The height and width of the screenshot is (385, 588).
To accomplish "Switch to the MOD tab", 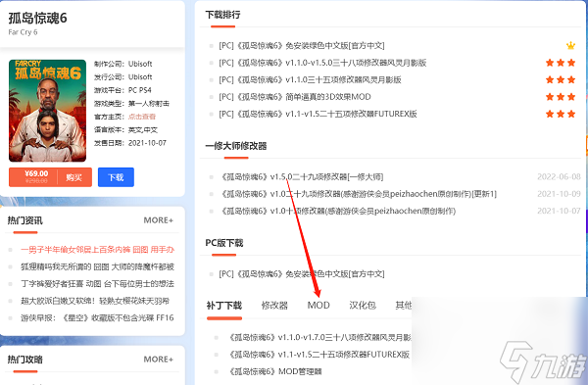I will tap(318, 305).
